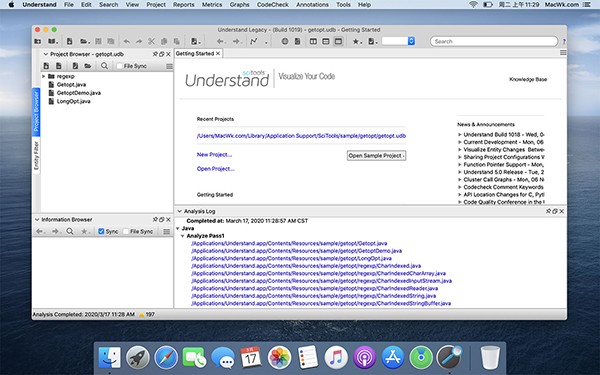Click the Undo arrow in main toolbar

coord(126,41)
